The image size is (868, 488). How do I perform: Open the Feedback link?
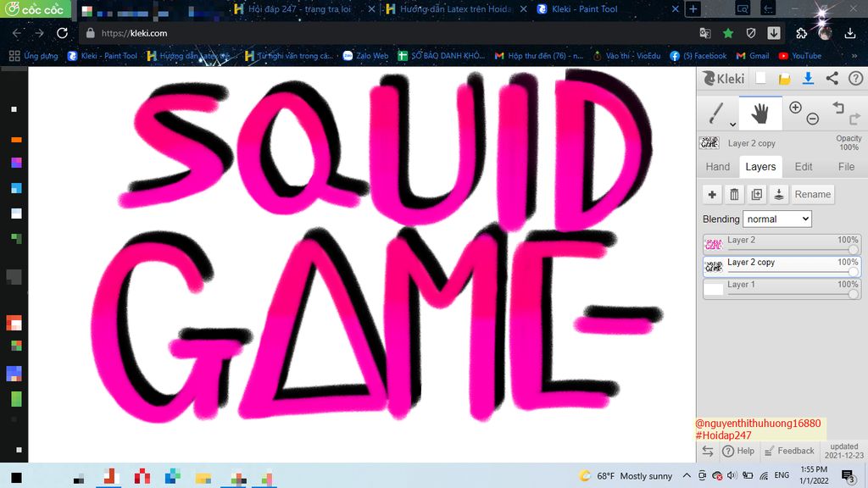pyautogui.click(x=789, y=451)
